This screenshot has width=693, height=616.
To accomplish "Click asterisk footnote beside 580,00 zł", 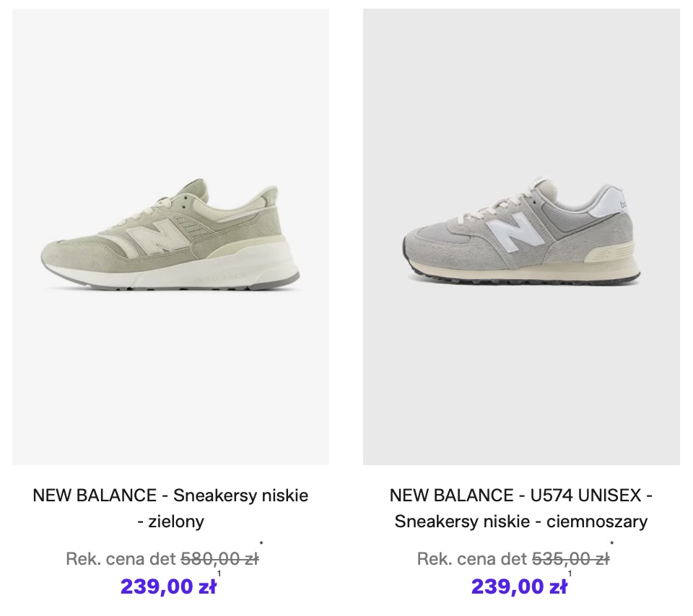I will click(x=261, y=544).
